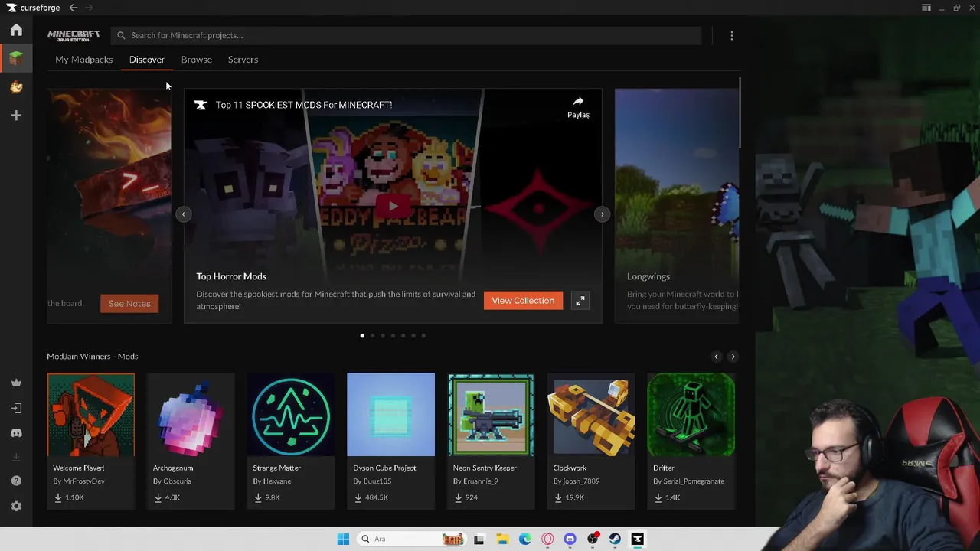Click View Collection button
This screenshot has width=980, height=551.
coord(523,301)
